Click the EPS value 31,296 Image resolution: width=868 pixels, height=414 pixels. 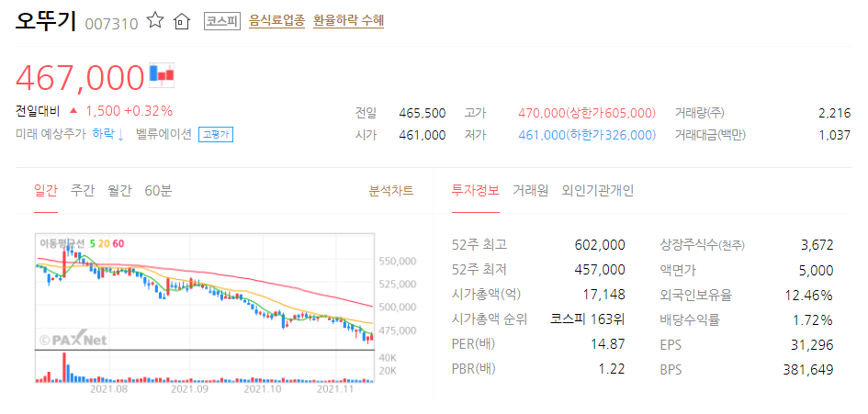(813, 343)
